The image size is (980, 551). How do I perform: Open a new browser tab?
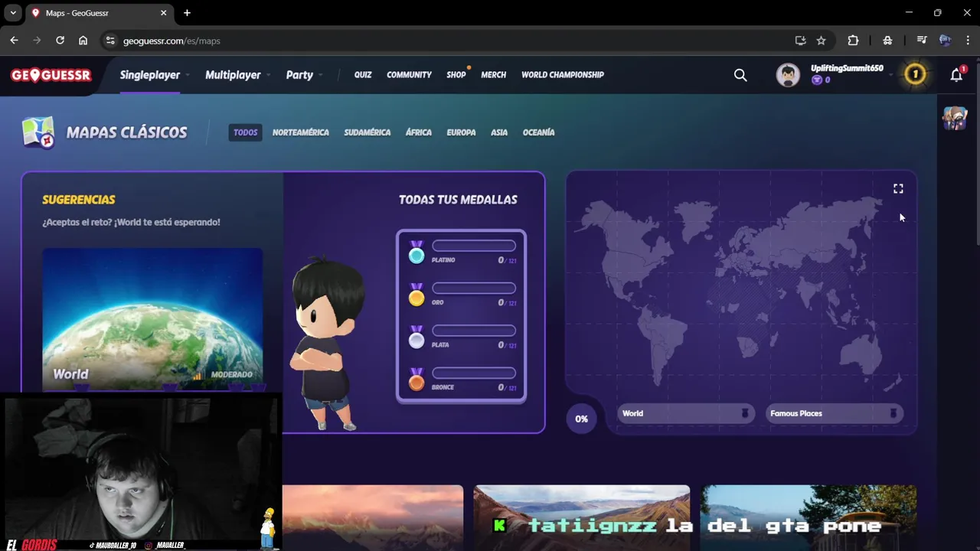[x=187, y=13]
